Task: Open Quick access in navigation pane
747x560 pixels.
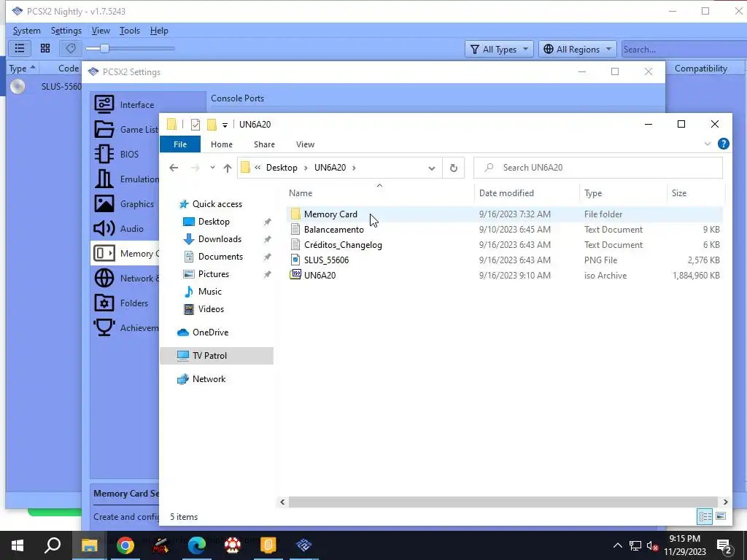Action: pyautogui.click(x=217, y=204)
